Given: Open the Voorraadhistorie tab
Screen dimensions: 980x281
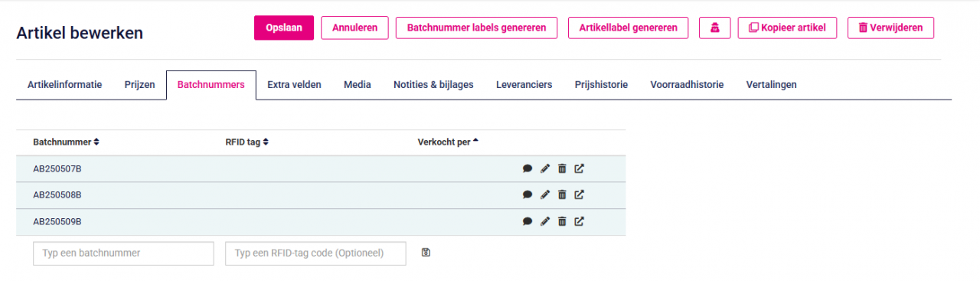Looking at the screenshot, I should tap(687, 85).
